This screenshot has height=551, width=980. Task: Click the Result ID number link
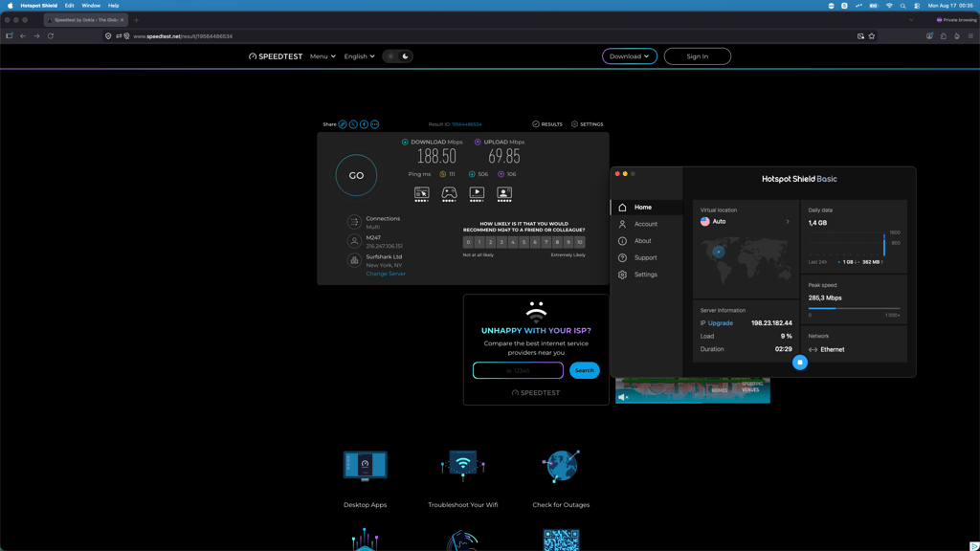[x=467, y=124]
